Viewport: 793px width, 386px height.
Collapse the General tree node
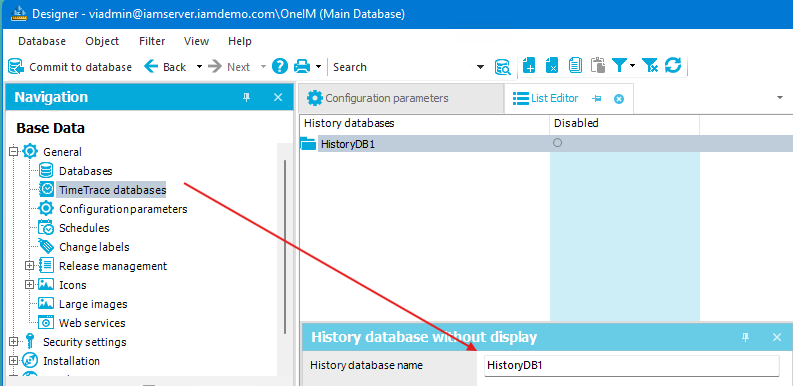[x=14, y=151]
